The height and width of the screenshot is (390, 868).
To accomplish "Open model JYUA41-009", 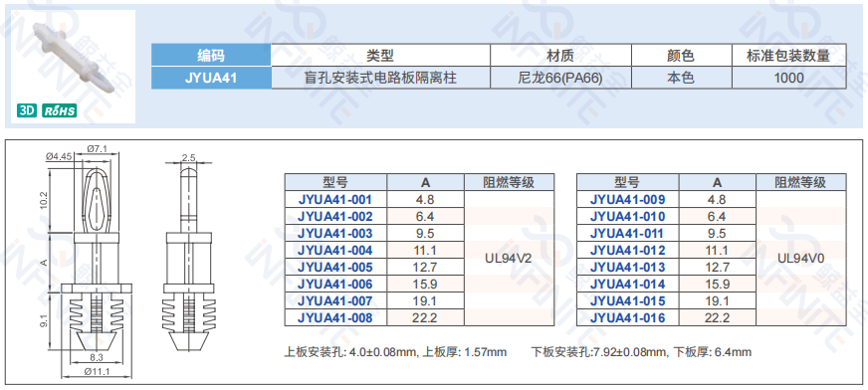I will [628, 200].
